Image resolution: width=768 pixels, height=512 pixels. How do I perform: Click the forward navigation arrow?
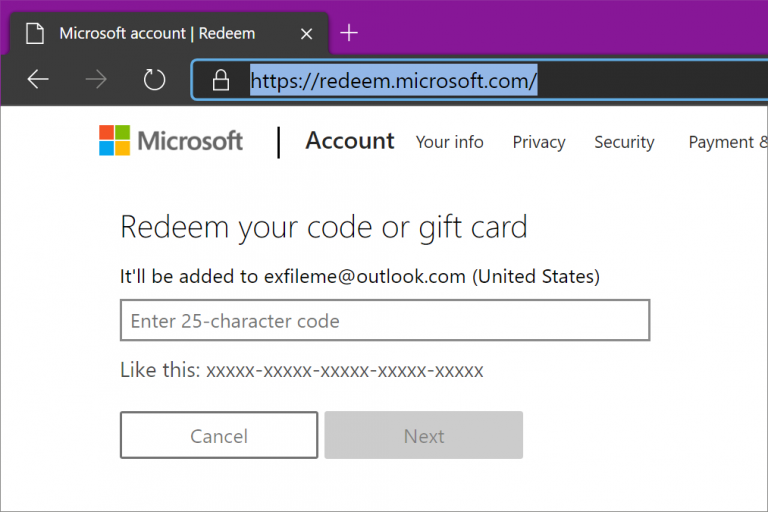pos(96,79)
